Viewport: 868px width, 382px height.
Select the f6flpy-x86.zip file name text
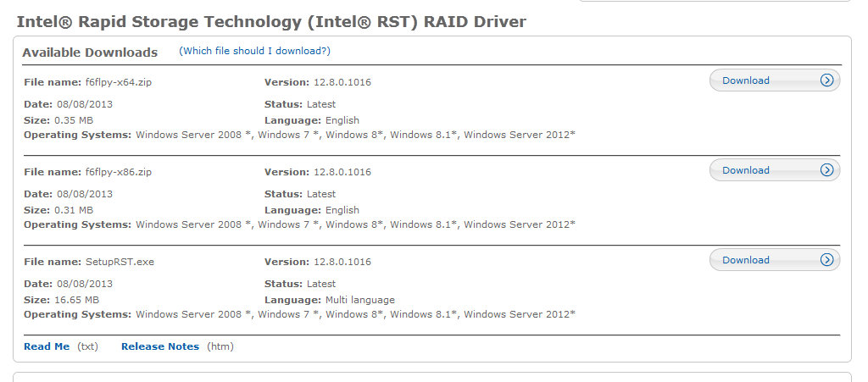click(119, 172)
